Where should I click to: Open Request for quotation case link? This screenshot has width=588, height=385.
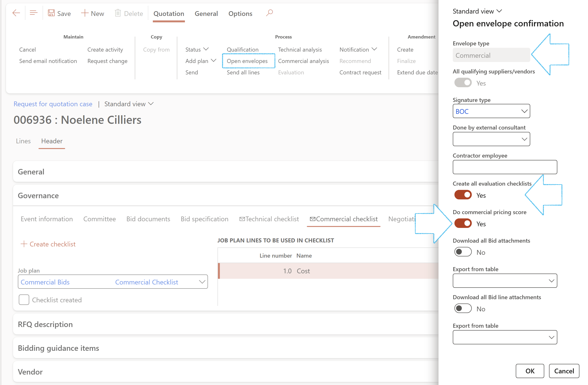coord(53,104)
